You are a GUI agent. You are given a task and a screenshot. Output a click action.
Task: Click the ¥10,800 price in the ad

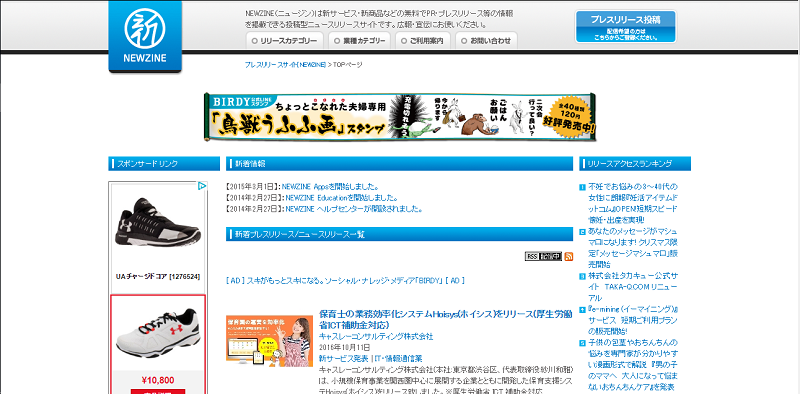[x=158, y=380]
